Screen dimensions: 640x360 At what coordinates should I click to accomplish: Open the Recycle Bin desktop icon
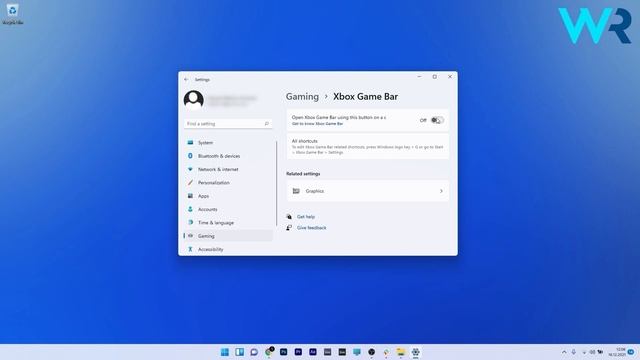coord(13,14)
